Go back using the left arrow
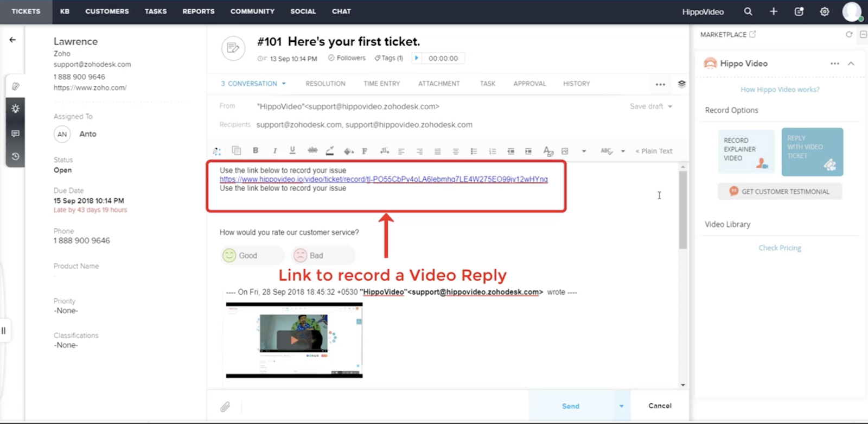The height and width of the screenshot is (424, 868). coord(12,40)
